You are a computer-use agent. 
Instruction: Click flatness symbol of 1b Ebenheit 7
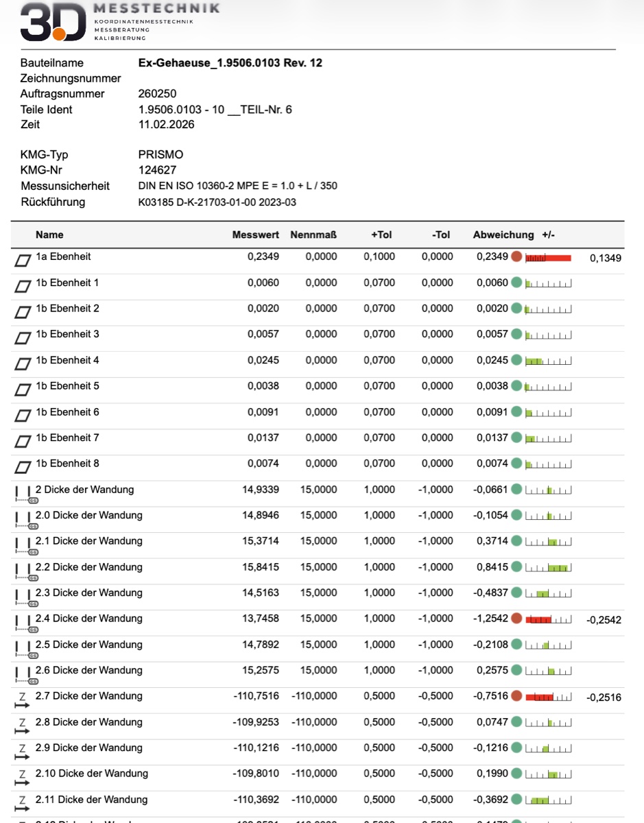pyautogui.click(x=23, y=442)
